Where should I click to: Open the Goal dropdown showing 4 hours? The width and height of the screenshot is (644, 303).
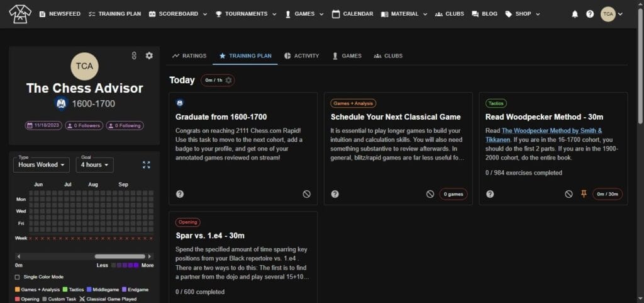[x=94, y=165]
